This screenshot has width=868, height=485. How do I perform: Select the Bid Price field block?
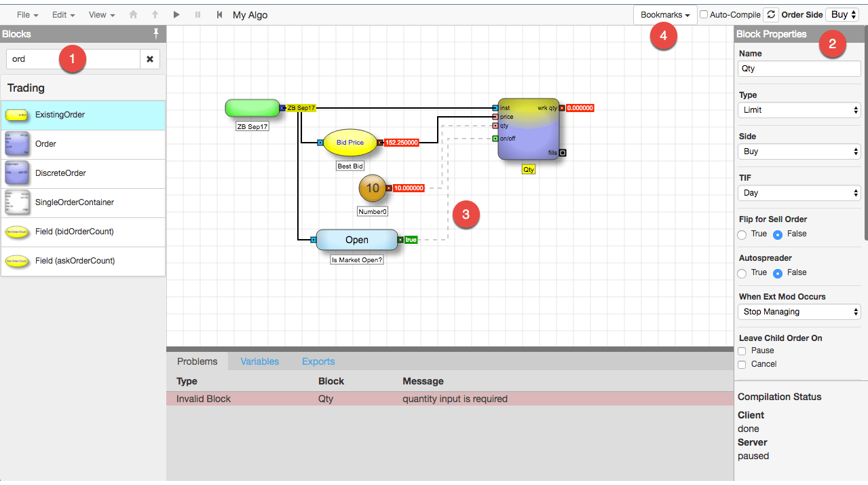[x=350, y=143]
